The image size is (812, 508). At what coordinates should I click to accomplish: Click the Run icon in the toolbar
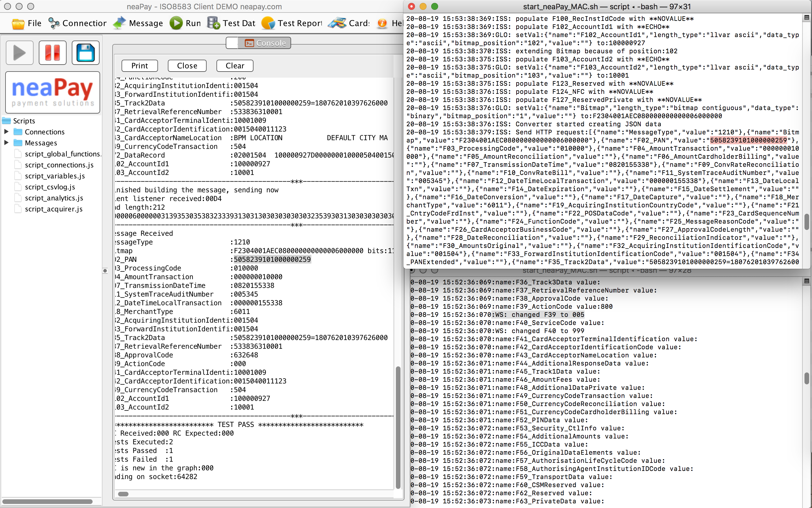[178, 23]
